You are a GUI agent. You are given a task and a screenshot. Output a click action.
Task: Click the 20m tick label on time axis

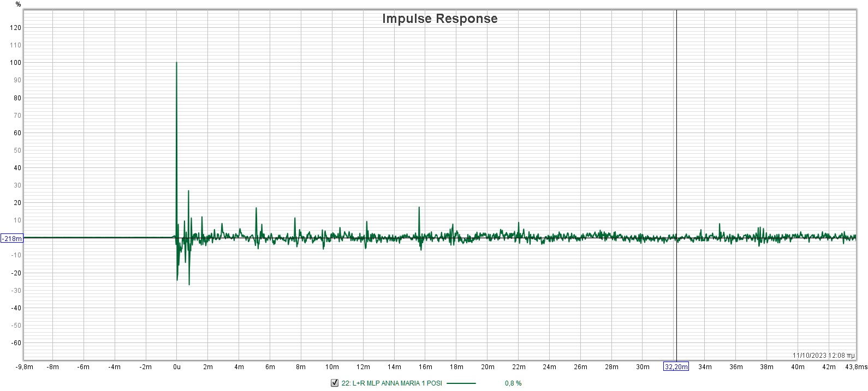click(x=487, y=367)
